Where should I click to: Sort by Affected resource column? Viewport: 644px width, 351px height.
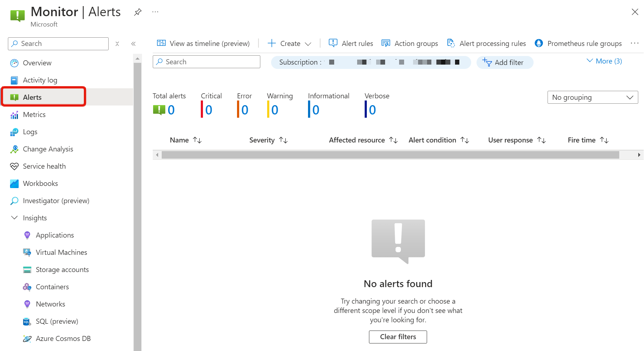(363, 140)
